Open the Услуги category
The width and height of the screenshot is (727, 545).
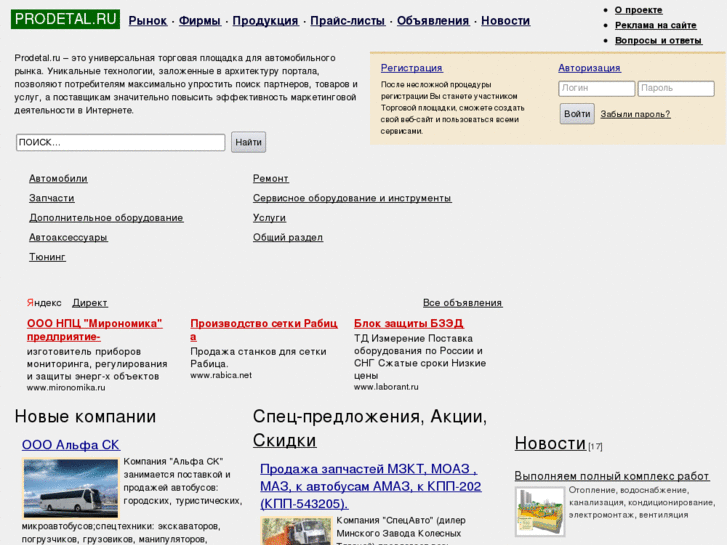click(269, 218)
